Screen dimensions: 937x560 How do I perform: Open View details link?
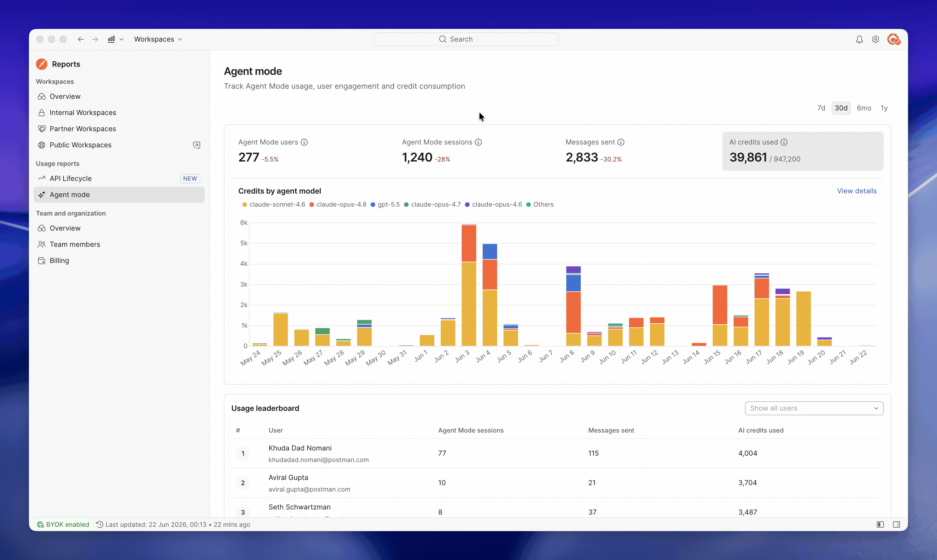[857, 191]
